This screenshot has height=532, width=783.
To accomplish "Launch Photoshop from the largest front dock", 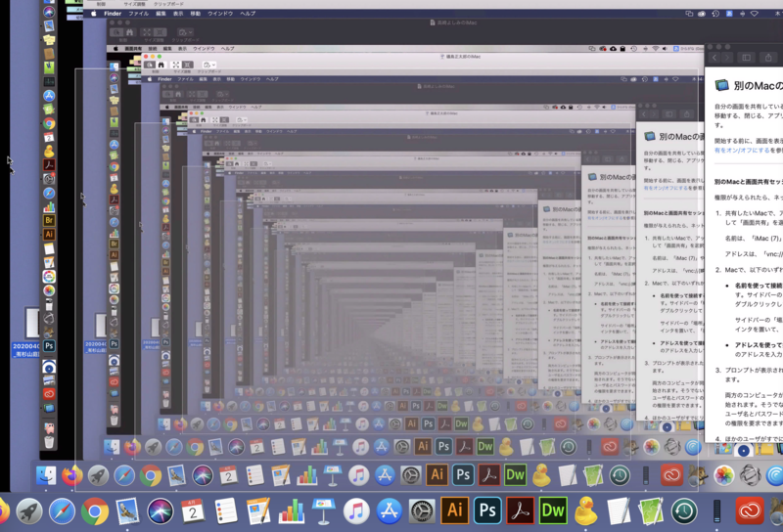I will coord(487,510).
